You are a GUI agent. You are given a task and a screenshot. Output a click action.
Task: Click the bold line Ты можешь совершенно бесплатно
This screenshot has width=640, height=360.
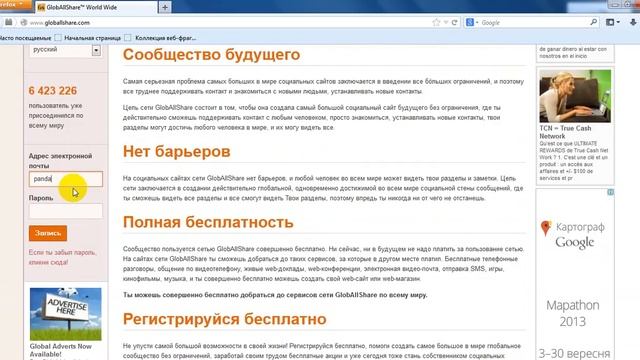click(275, 295)
